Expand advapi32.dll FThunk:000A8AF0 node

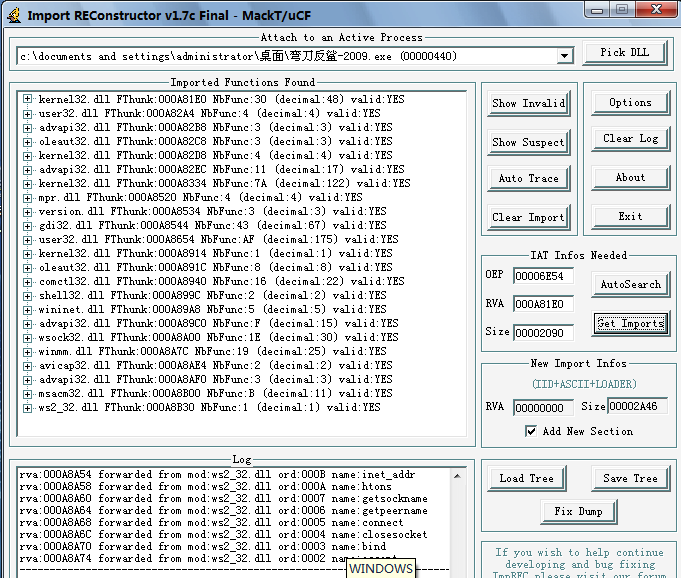click(27, 380)
